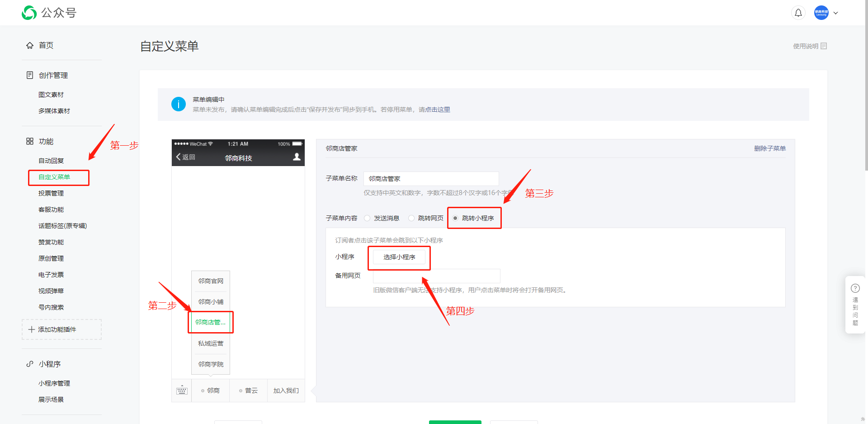
Task: Select the 邻商小铺 submenu item
Action: (211, 302)
